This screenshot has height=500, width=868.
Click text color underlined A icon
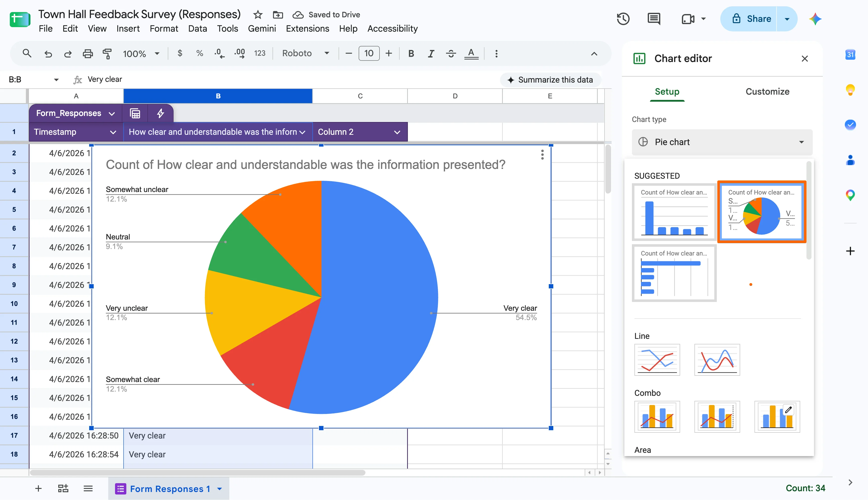pyautogui.click(x=471, y=53)
